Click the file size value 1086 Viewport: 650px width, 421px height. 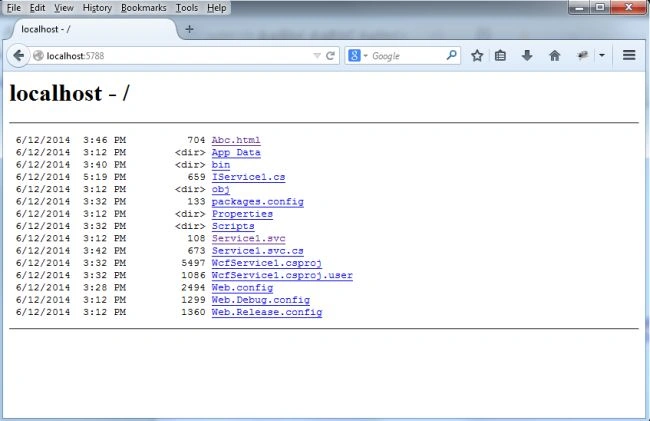click(x=193, y=275)
